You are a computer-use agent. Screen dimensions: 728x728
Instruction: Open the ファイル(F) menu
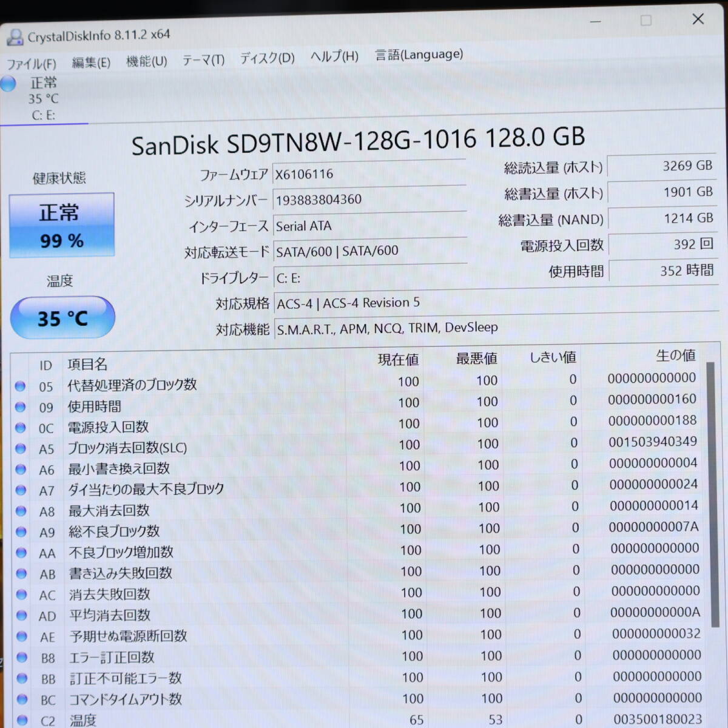click(x=32, y=64)
